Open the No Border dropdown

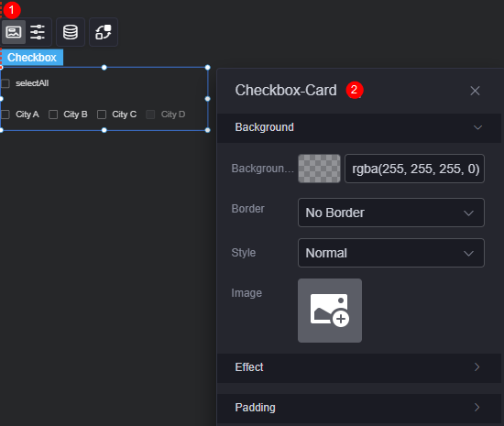click(391, 213)
